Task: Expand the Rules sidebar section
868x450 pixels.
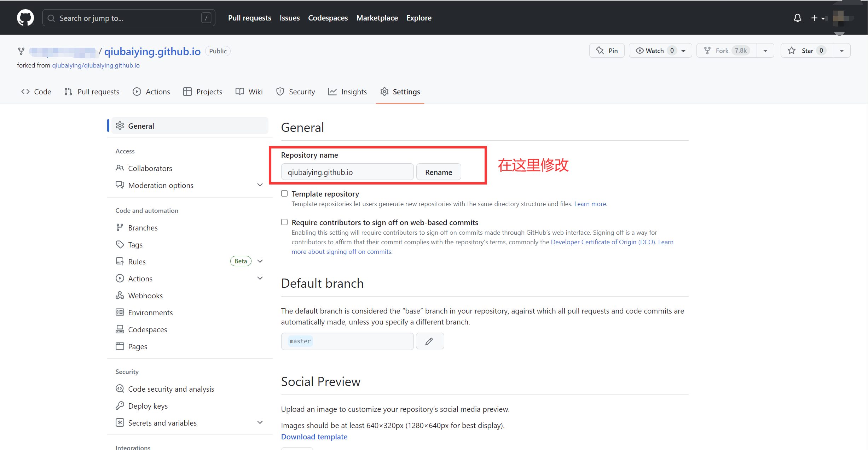Action: tap(260, 261)
